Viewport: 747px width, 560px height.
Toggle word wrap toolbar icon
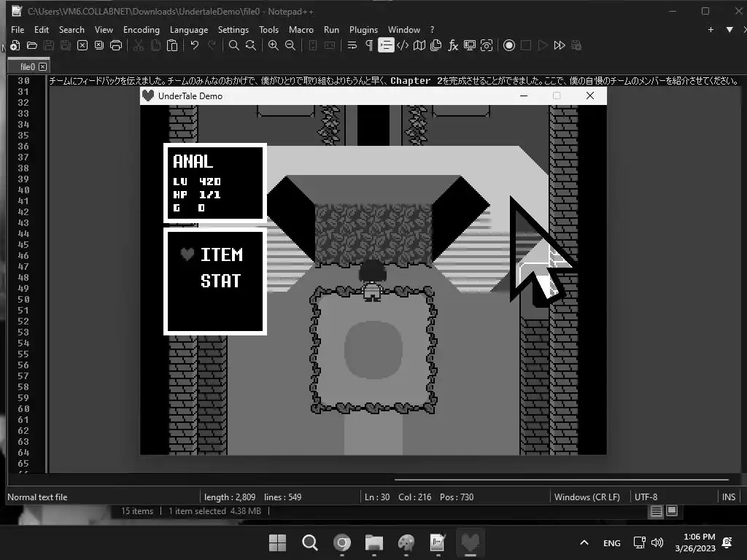pos(352,45)
